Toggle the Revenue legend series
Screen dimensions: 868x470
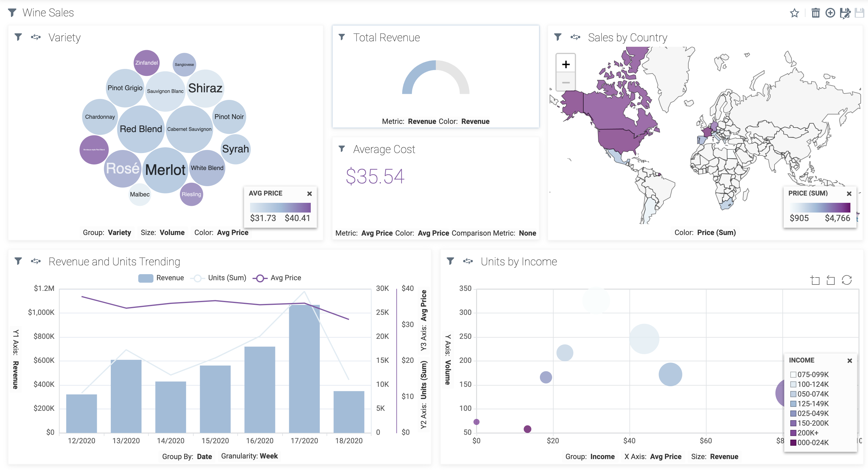[x=161, y=278]
